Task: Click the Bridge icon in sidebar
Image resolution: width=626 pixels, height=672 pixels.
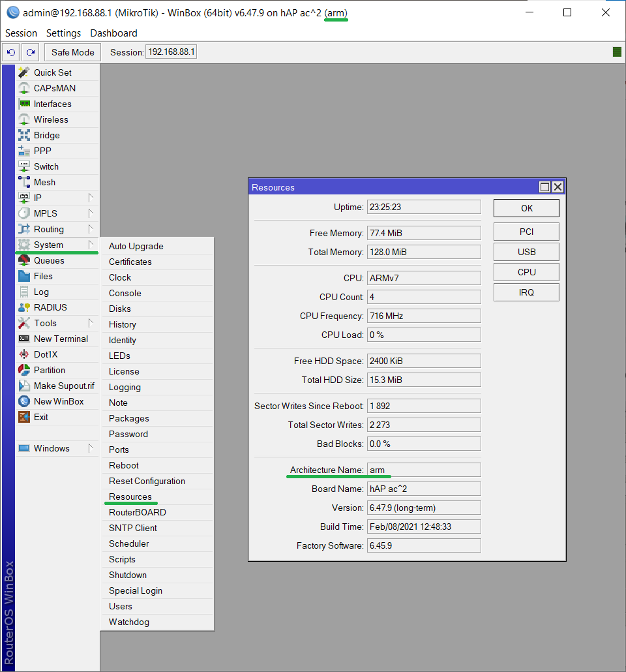Action: (x=24, y=135)
